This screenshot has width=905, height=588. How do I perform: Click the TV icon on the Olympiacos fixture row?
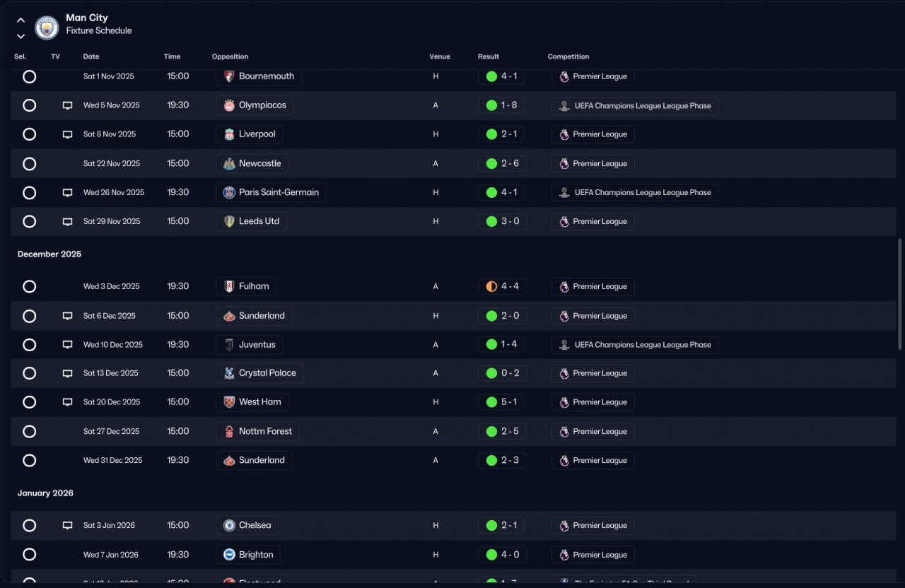point(67,105)
